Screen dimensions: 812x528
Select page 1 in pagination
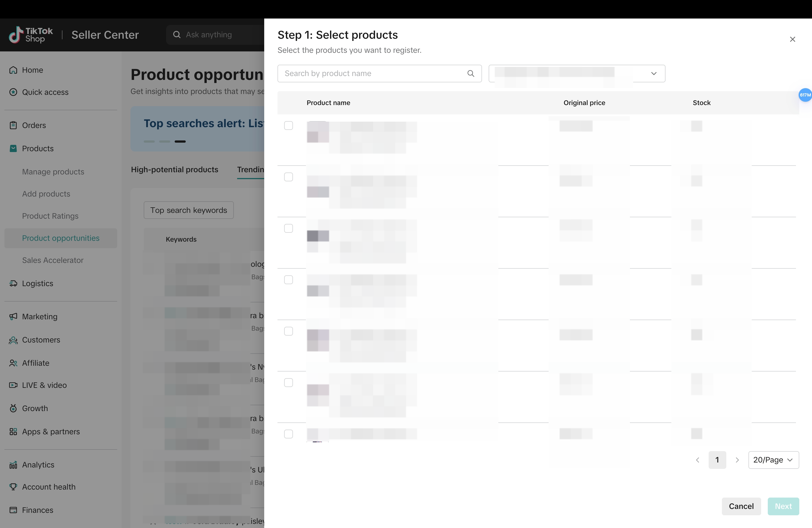click(717, 460)
